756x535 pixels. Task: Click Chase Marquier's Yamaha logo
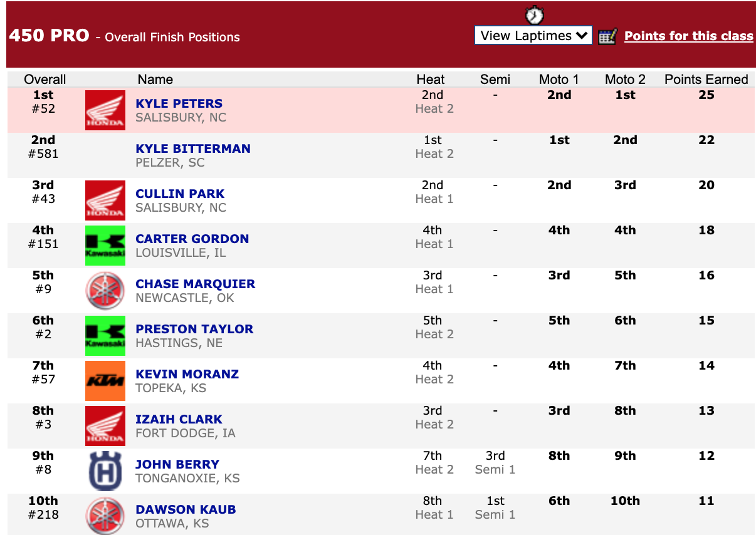pyautogui.click(x=105, y=291)
